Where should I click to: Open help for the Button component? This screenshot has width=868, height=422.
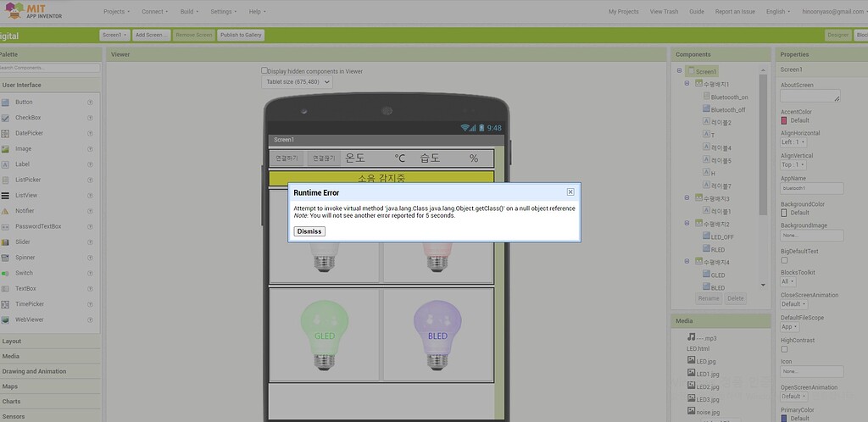tap(90, 103)
